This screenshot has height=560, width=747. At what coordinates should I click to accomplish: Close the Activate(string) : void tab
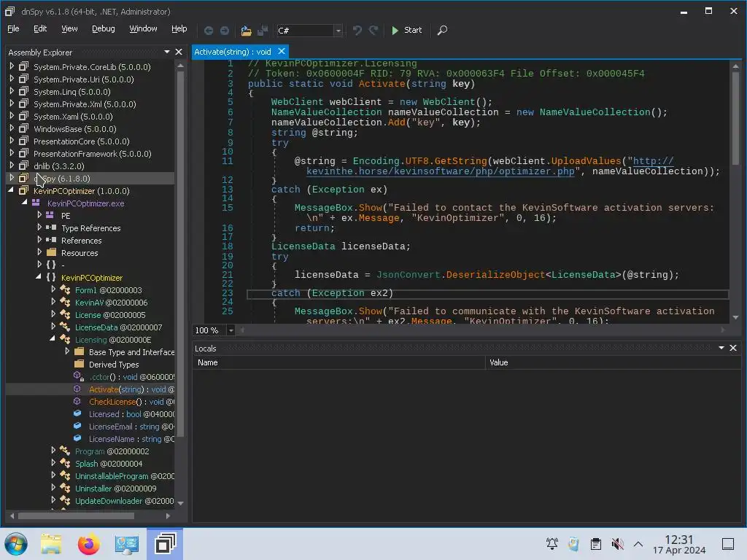click(x=282, y=51)
